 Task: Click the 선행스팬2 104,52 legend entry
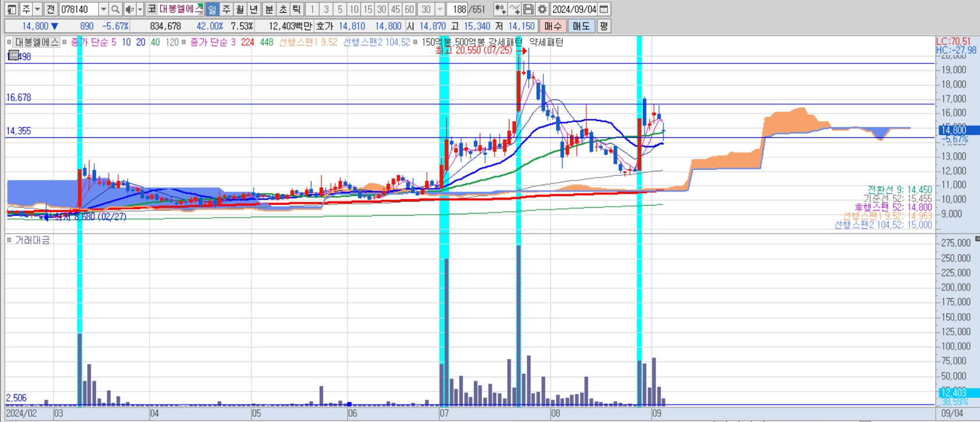pos(377,42)
